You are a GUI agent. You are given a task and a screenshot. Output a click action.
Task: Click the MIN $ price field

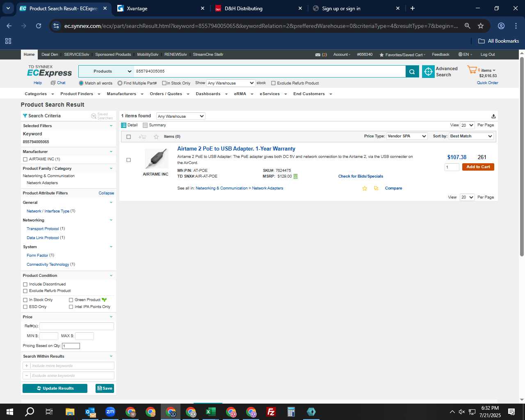[x=49, y=336]
